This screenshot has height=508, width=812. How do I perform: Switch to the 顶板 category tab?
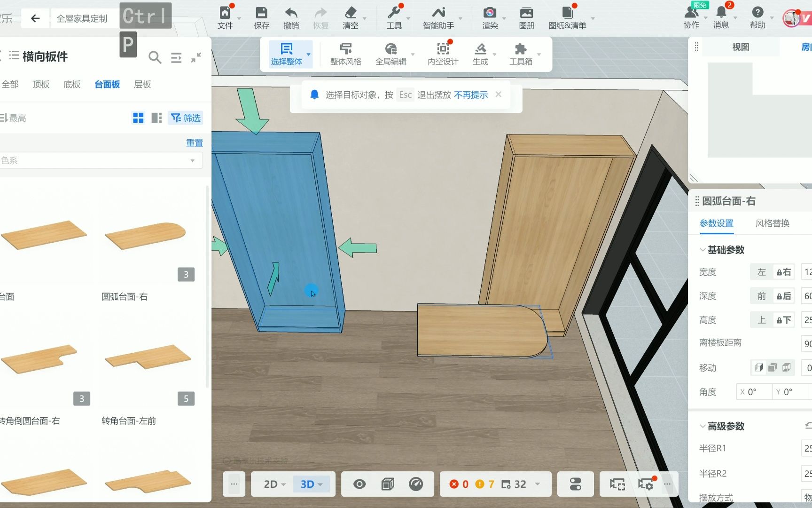click(x=41, y=84)
